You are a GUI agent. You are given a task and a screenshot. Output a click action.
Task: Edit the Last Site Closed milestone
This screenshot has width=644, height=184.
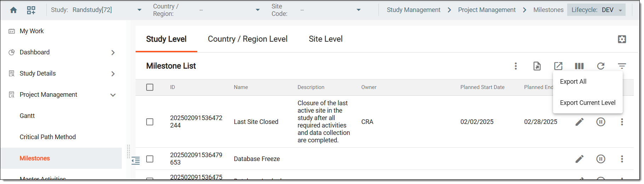pyautogui.click(x=580, y=122)
